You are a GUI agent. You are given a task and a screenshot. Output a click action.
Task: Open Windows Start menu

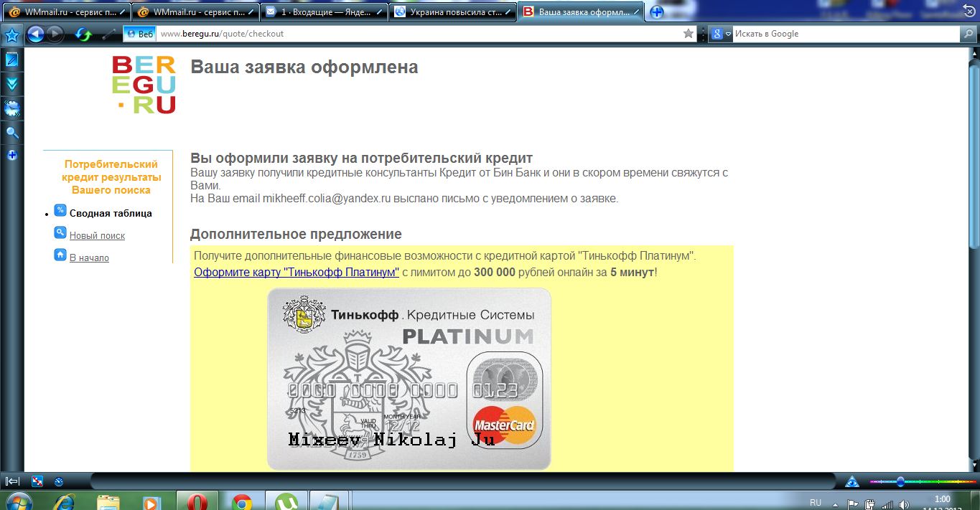click(19, 501)
